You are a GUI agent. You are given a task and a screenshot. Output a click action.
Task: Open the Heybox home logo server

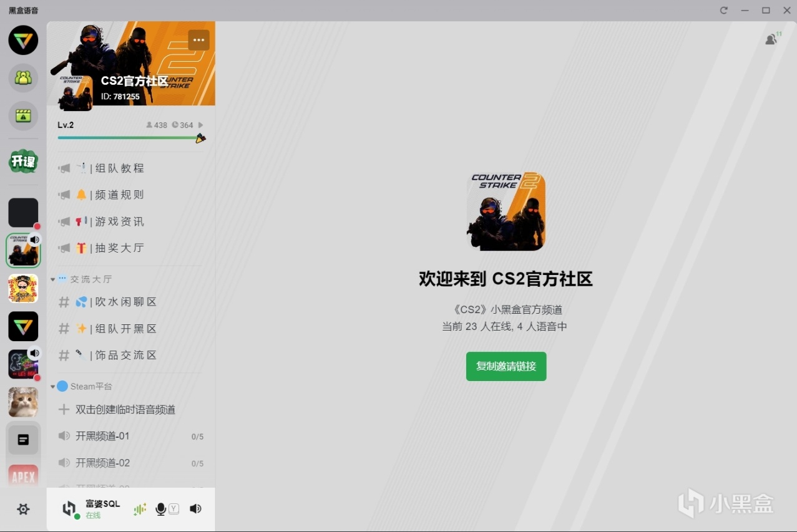coord(23,40)
